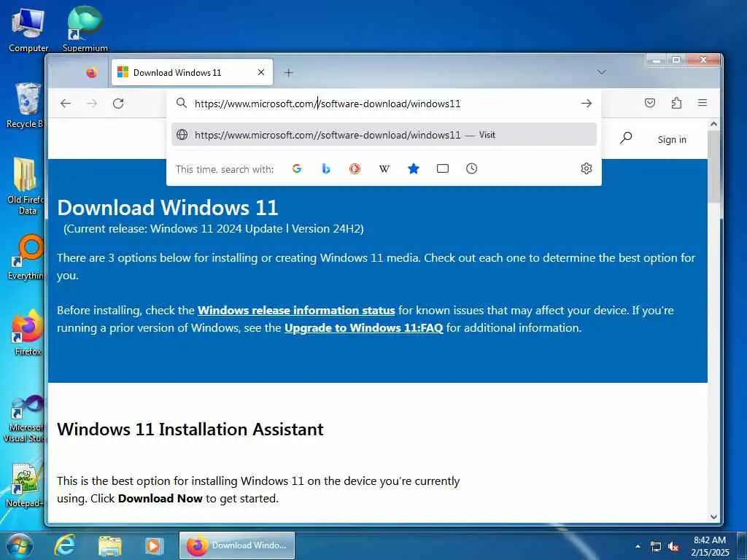Reload the current page
Image resolution: width=747 pixels, height=560 pixels.
(x=118, y=104)
